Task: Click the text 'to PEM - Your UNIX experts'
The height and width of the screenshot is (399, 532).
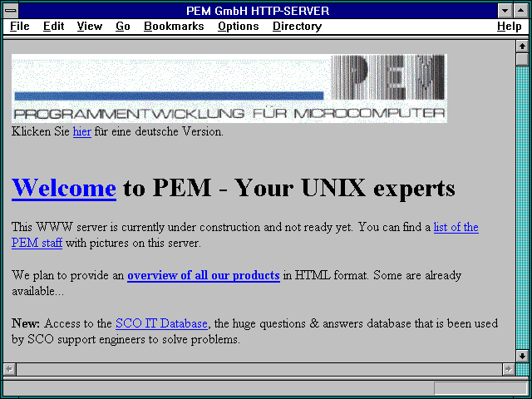Action: (x=288, y=188)
